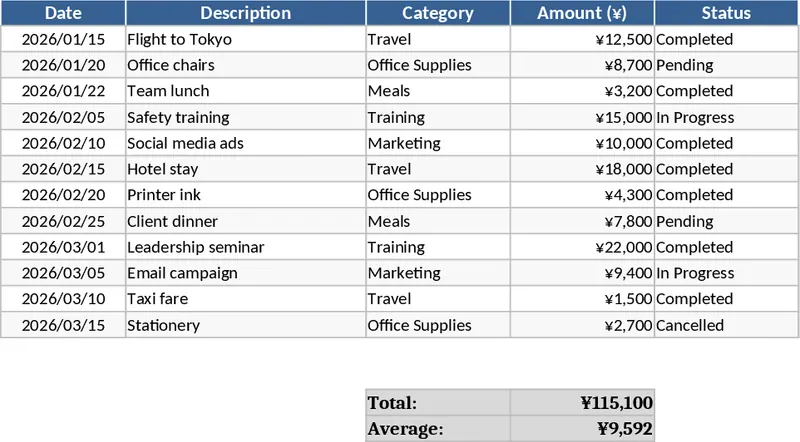Select the Cancelled status cell

726,325
